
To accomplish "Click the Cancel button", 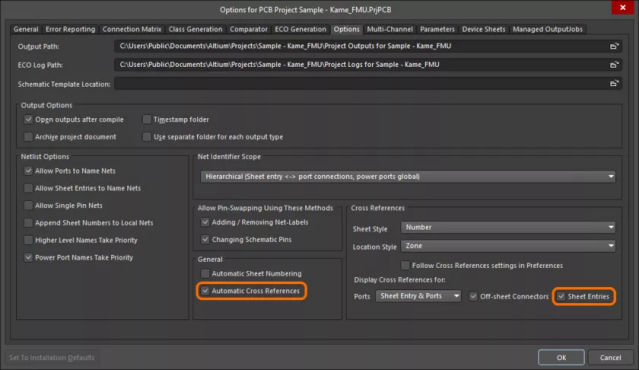I will coord(610,357).
